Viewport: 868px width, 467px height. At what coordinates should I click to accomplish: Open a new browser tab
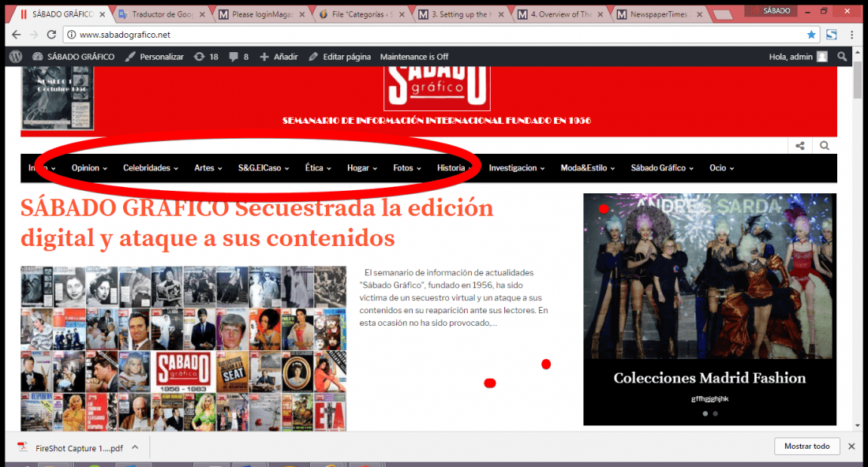pos(723,15)
